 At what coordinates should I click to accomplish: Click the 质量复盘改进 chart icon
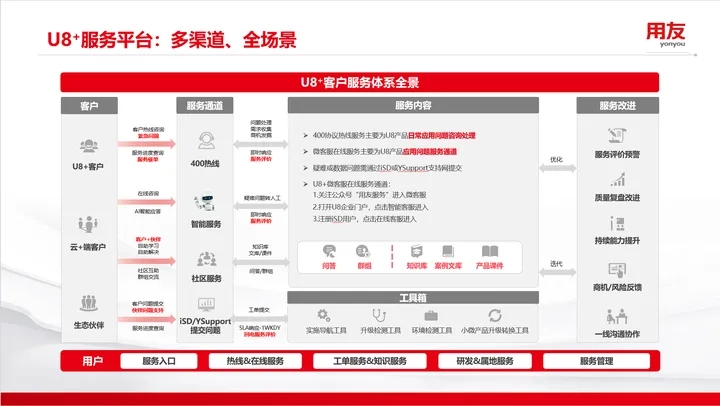pyautogui.click(x=618, y=180)
